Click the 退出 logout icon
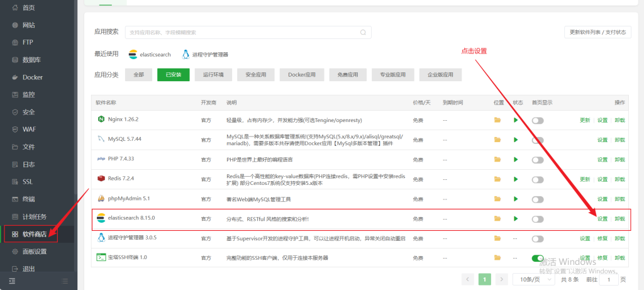 point(15,269)
